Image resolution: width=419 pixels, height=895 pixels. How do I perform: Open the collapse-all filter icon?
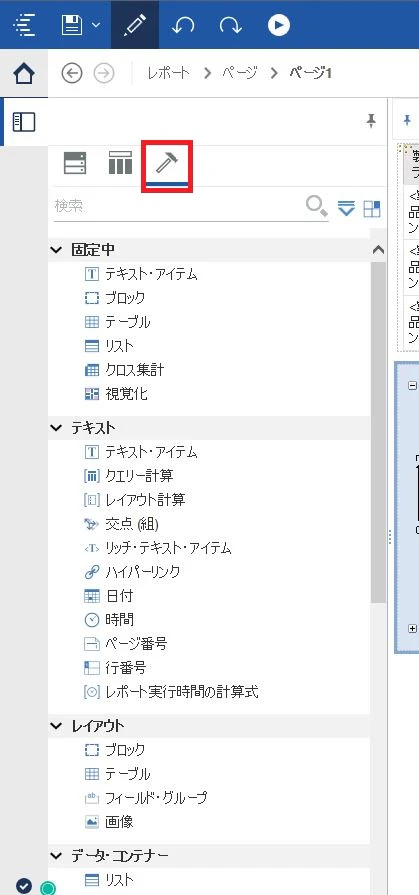346,208
